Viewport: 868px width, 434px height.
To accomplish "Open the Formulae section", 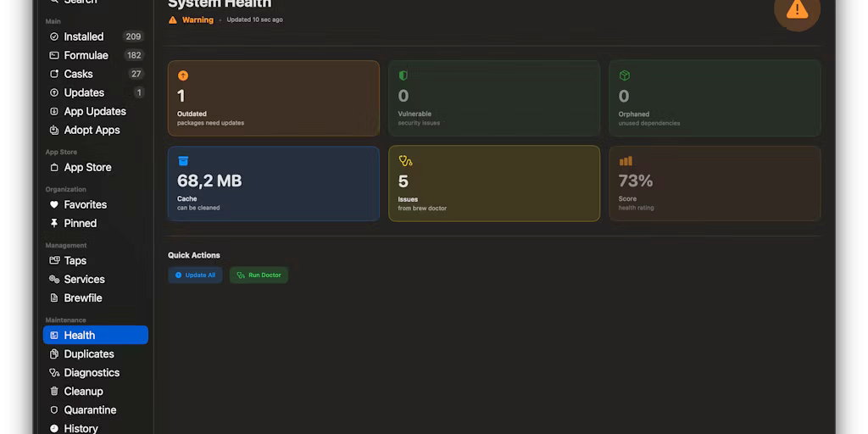I will pyautogui.click(x=86, y=55).
